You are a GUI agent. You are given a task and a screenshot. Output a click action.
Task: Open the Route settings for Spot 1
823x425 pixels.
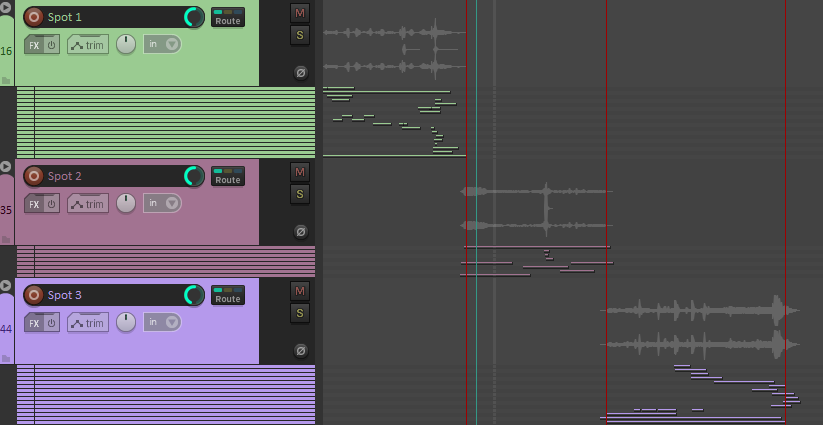pyautogui.click(x=228, y=17)
